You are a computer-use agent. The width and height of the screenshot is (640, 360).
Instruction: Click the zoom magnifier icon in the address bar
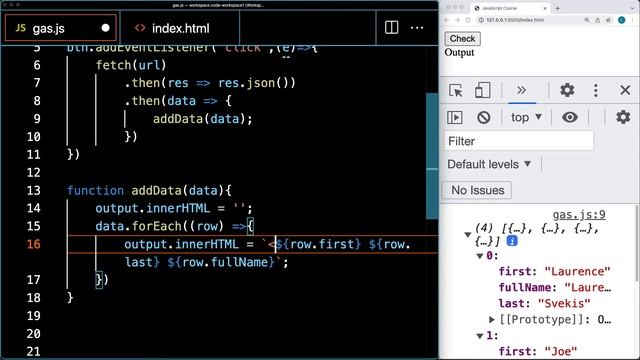click(x=587, y=20)
